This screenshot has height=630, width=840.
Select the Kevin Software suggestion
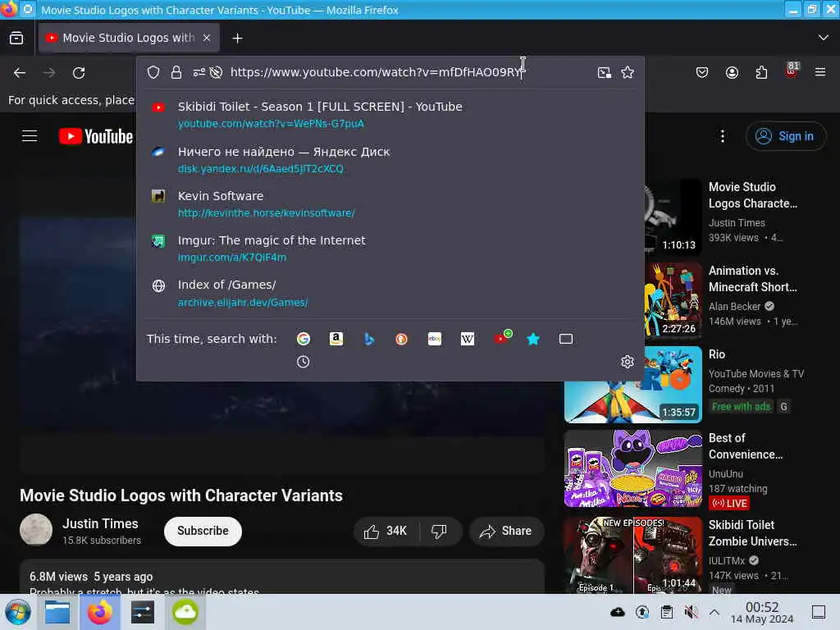click(390, 204)
